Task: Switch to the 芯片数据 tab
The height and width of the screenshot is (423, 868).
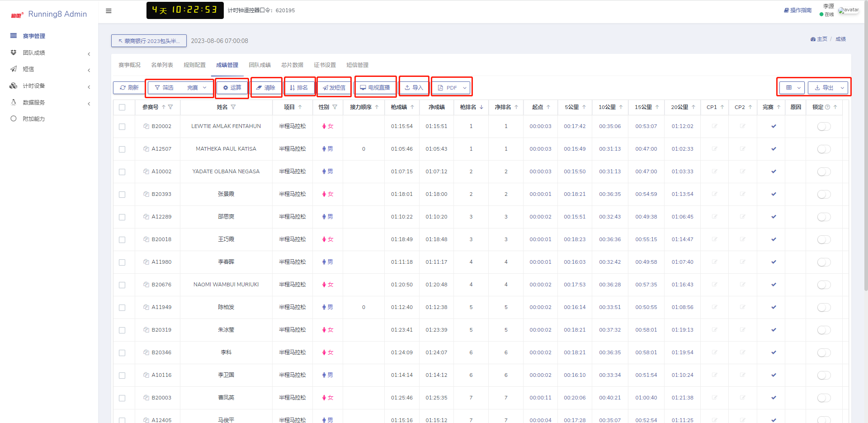Action: click(x=292, y=65)
